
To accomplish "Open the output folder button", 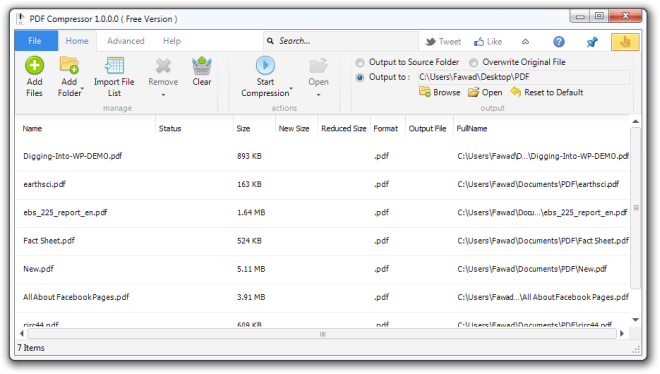I will pos(485,92).
